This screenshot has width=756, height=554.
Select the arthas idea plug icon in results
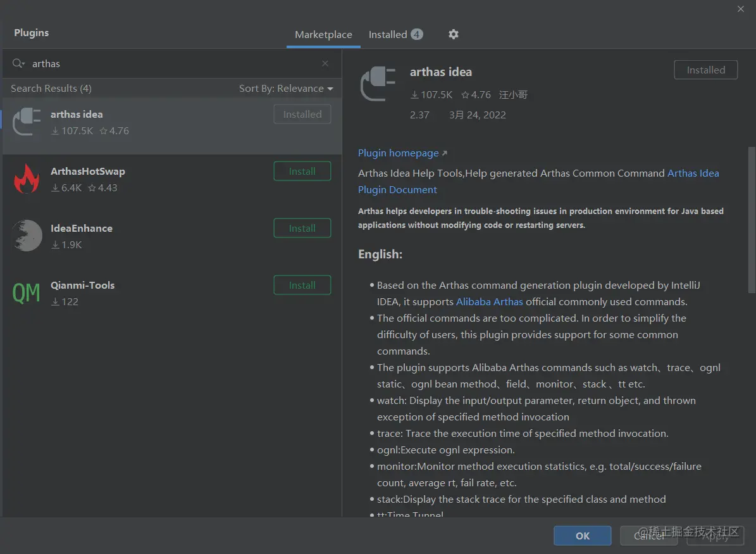point(27,122)
